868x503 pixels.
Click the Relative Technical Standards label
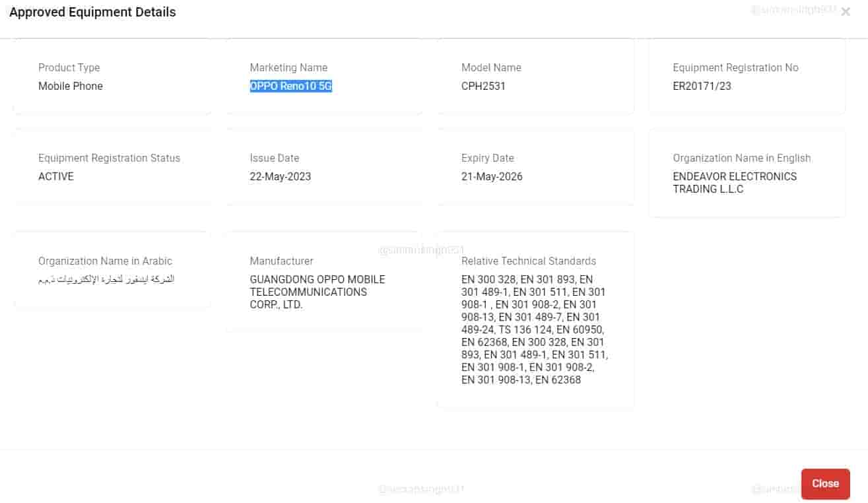pyautogui.click(x=528, y=261)
